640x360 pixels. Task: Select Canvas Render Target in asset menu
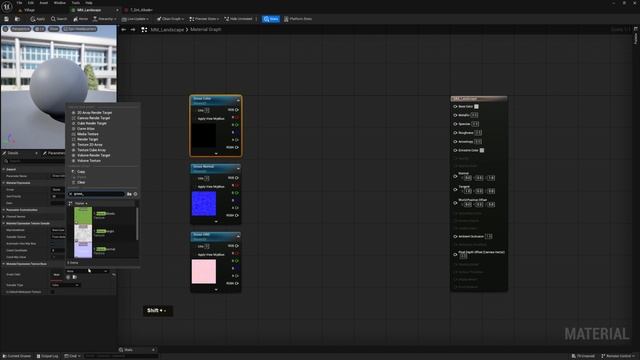tap(93, 118)
